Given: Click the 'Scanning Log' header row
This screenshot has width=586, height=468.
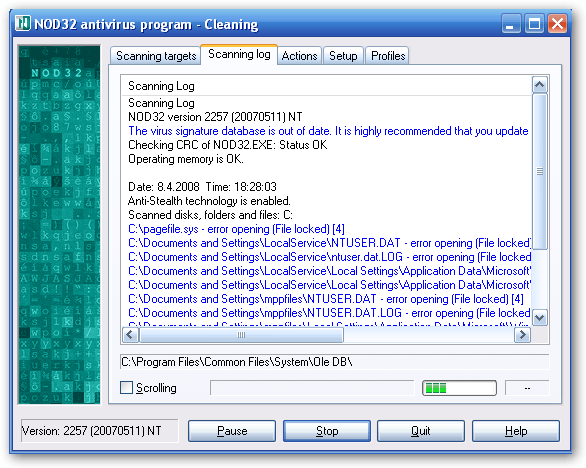Looking at the screenshot, I should tap(326, 86).
